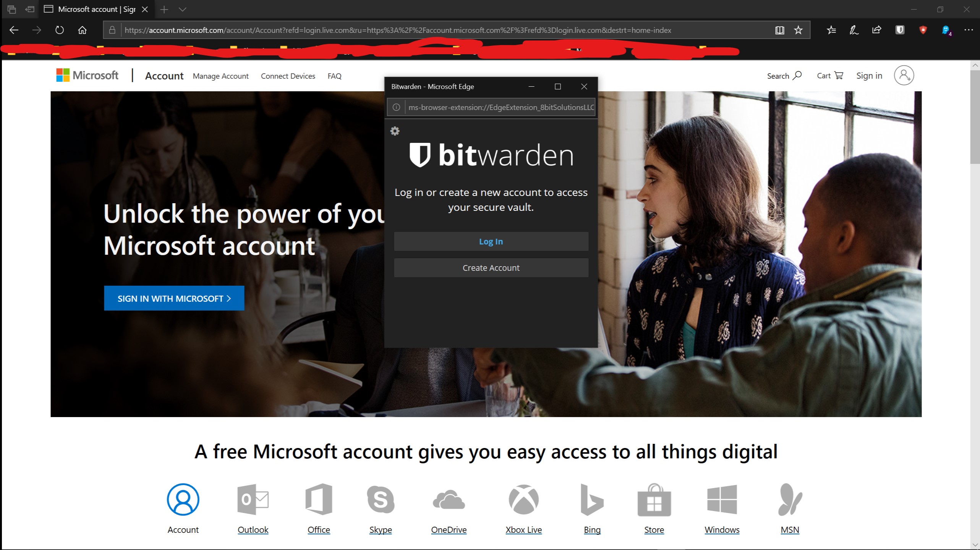The height and width of the screenshot is (550, 980).
Task: Open the Store text link
Action: (x=654, y=530)
